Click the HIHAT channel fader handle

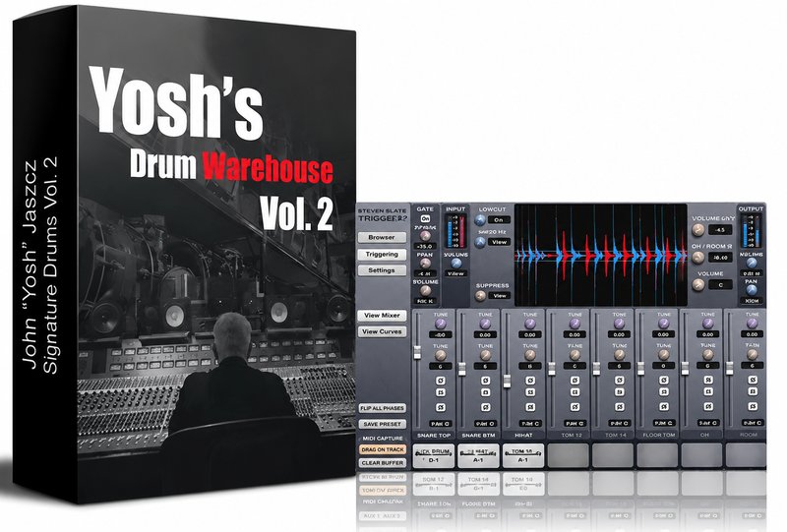click(507, 381)
